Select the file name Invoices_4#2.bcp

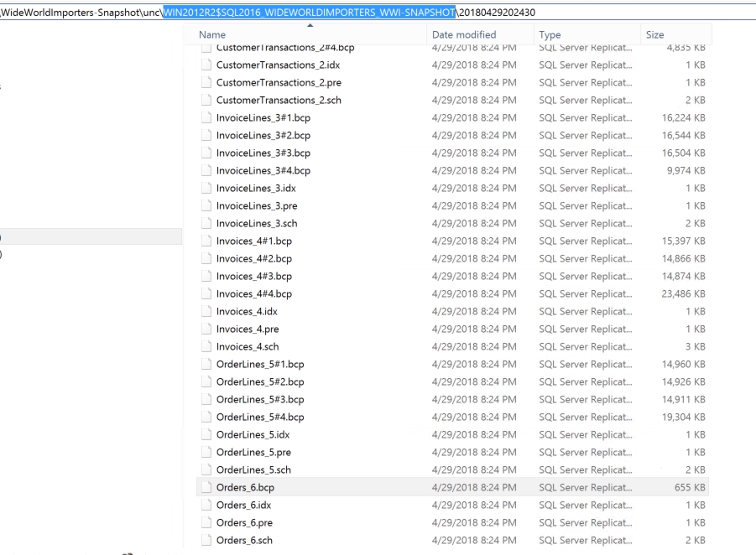[x=254, y=259]
